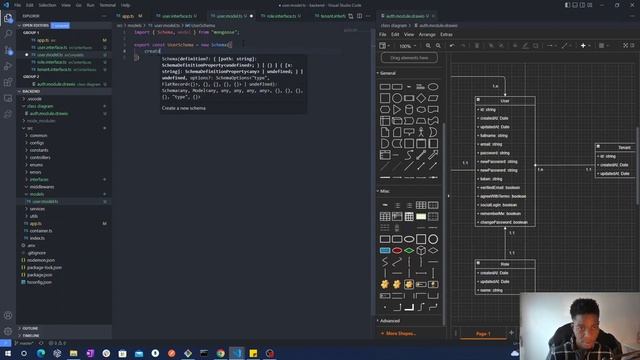This screenshot has width=640, height=360.
Task: Select the diamond shape in General palette
Action: (421, 98)
